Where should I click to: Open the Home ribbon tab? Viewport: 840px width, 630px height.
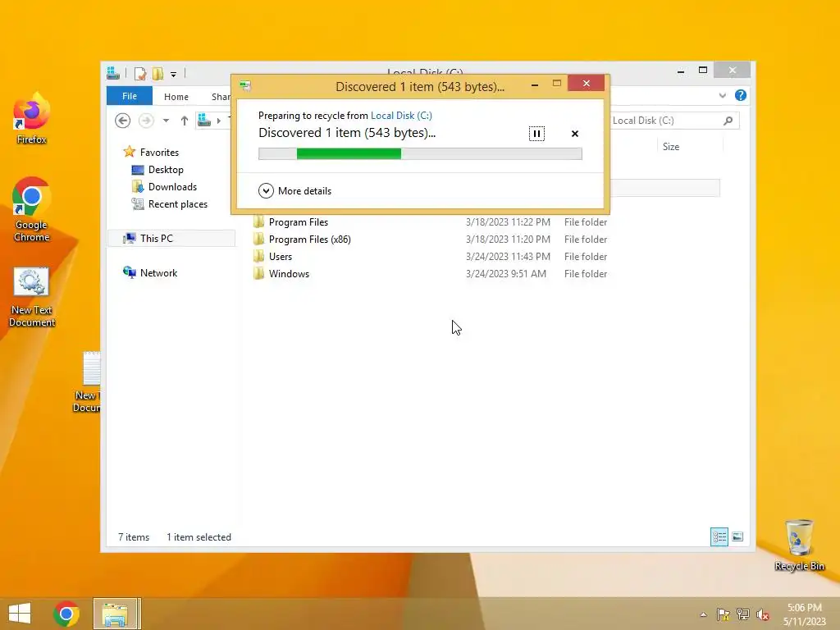(x=176, y=97)
